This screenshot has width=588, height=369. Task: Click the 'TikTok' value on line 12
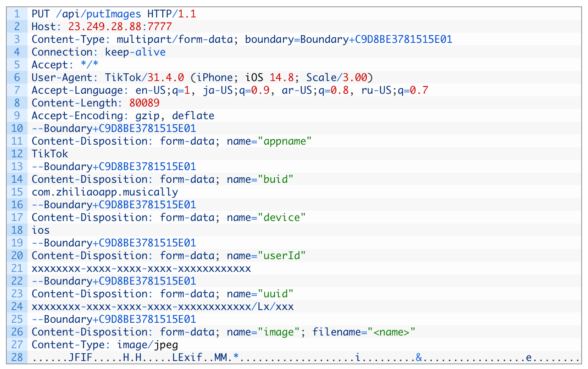tap(50, 154)
